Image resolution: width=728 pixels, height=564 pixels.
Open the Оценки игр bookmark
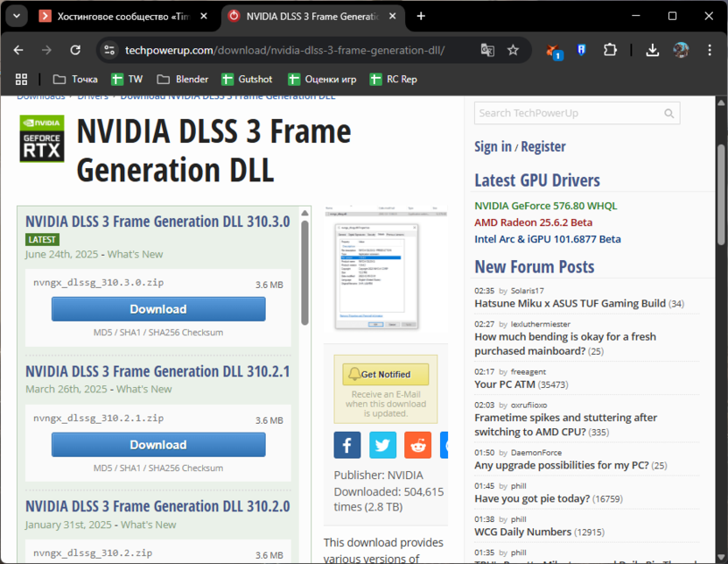pos(322,80)
